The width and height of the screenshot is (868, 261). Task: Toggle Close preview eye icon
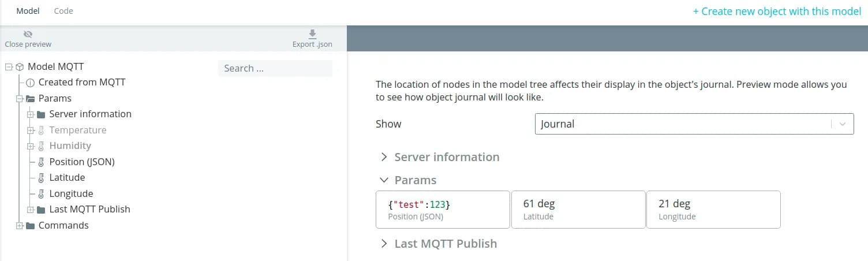(x=28, y=35)
